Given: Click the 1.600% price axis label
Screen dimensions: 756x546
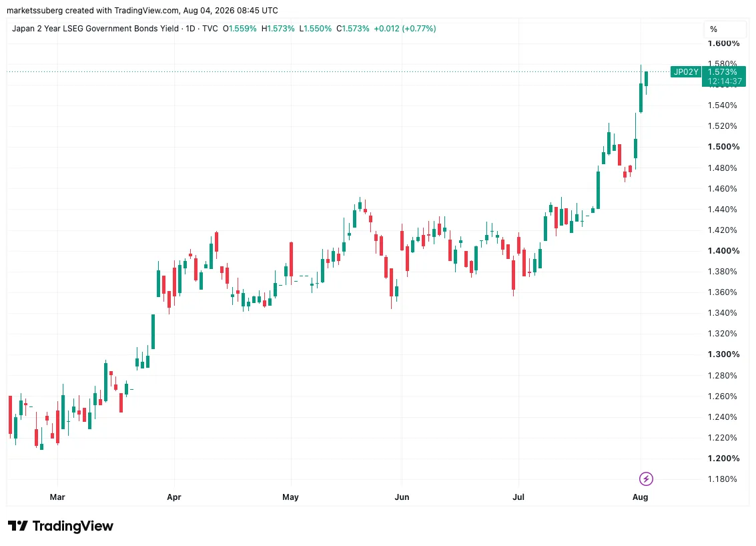Looking at the screenshot, I should 724,43.
